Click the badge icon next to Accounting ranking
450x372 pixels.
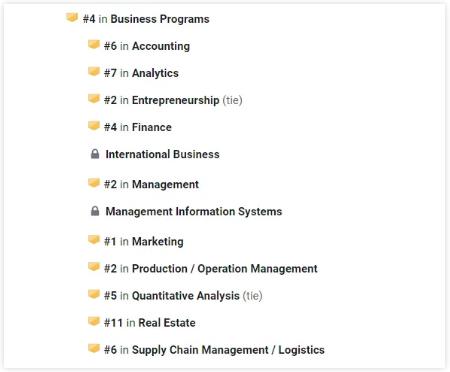94,44
